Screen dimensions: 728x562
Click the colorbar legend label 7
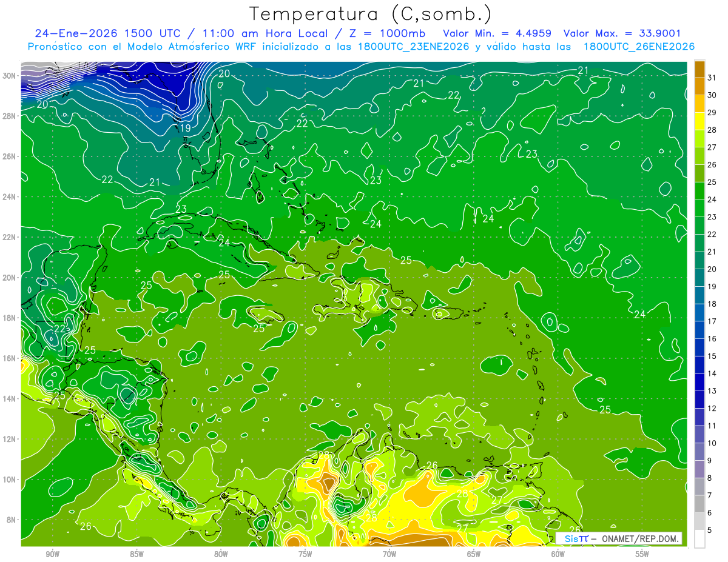pyautogui.click(x=710, y=495)
